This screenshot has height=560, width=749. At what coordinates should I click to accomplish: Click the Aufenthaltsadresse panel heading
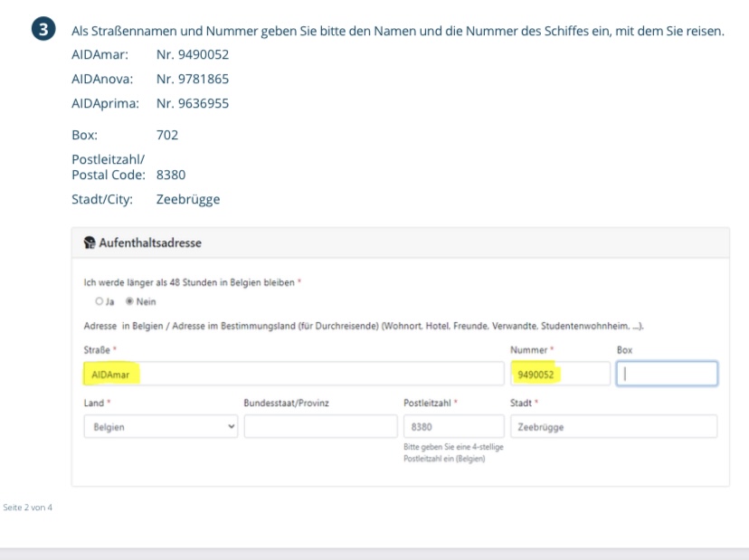pos(142,242)
